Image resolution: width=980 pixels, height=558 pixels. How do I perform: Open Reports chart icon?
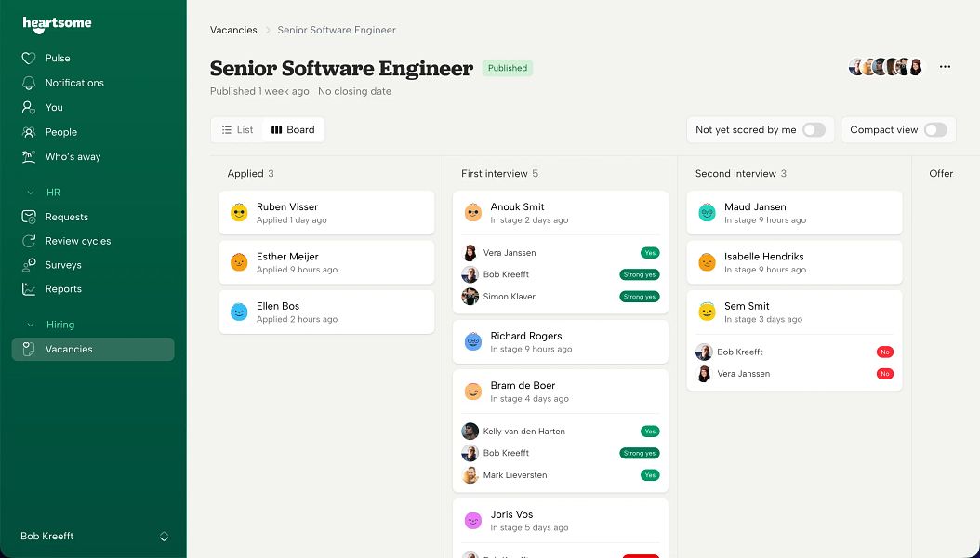click(x=28, y=288)
